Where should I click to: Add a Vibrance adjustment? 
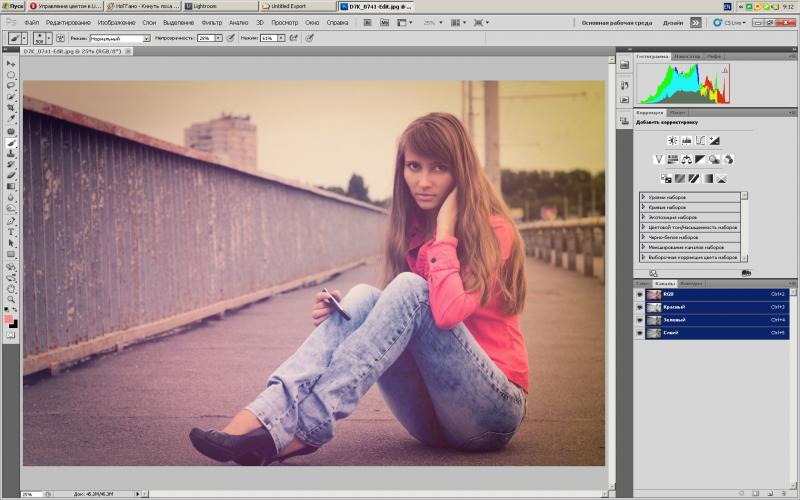659,160
